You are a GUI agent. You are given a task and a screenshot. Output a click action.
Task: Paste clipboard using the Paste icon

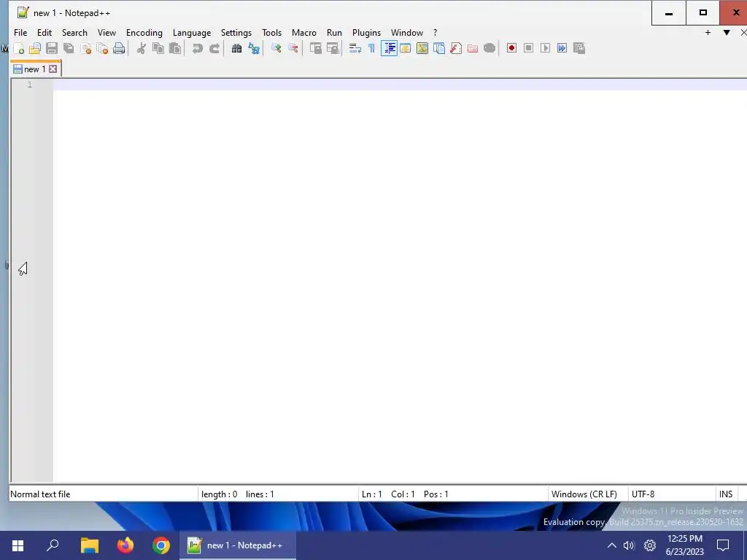pos(175,48)
